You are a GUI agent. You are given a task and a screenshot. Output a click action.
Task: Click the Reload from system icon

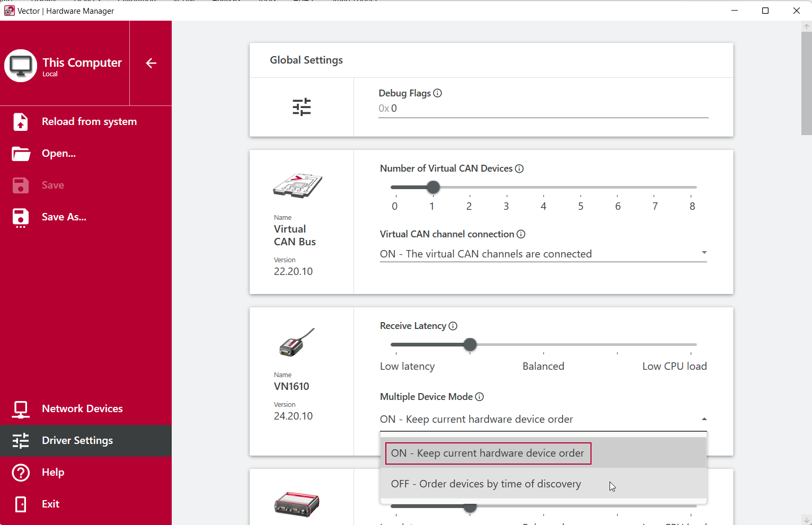click(20, 121)
